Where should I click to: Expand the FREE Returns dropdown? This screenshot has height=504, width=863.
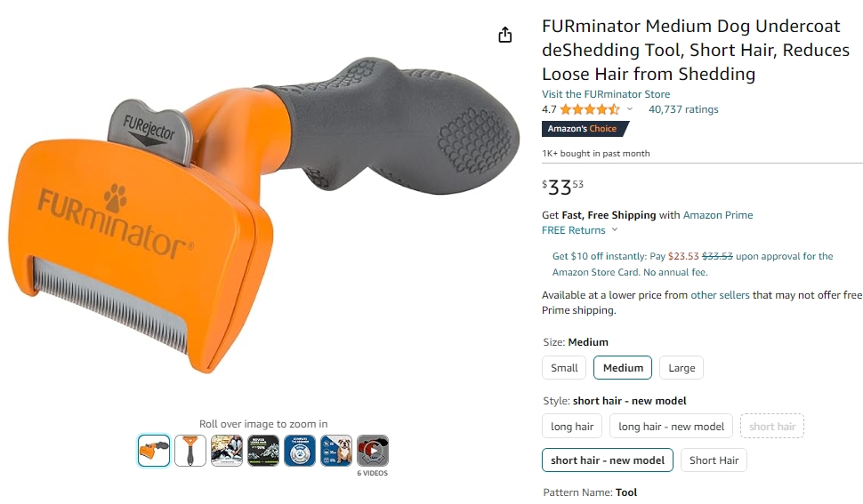coord(615,230)
